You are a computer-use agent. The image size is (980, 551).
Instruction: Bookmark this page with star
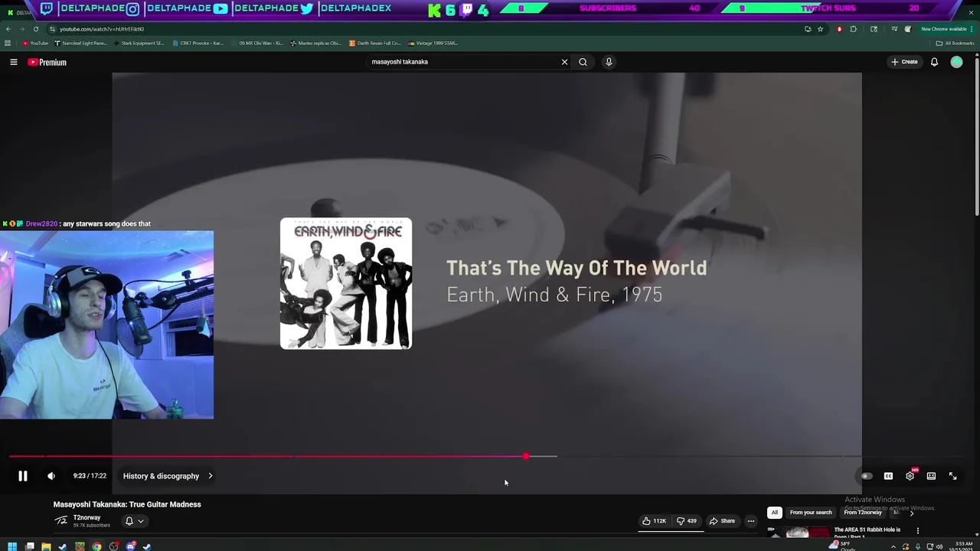(820, 29)
